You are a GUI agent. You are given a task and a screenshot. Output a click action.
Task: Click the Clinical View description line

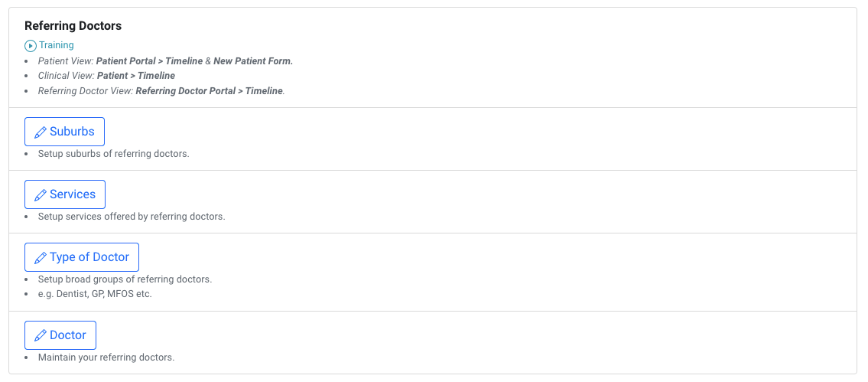106,76
